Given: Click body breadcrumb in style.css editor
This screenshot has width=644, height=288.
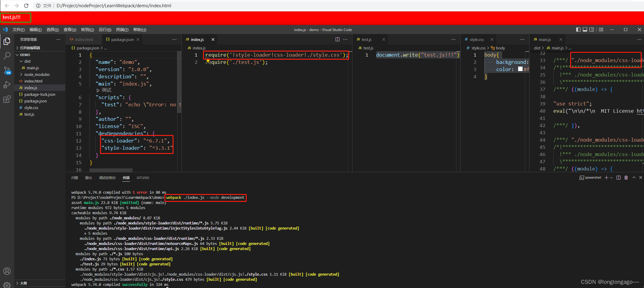Looking at the screenshot, I should coord(498,48).
